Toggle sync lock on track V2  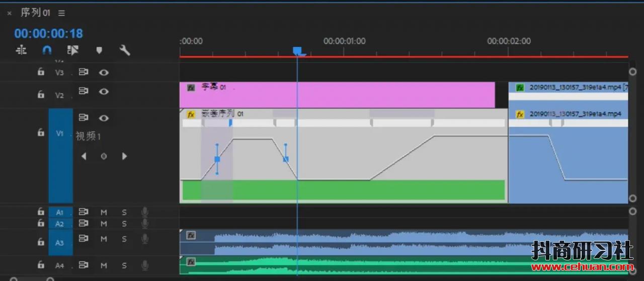pos(84,91)
